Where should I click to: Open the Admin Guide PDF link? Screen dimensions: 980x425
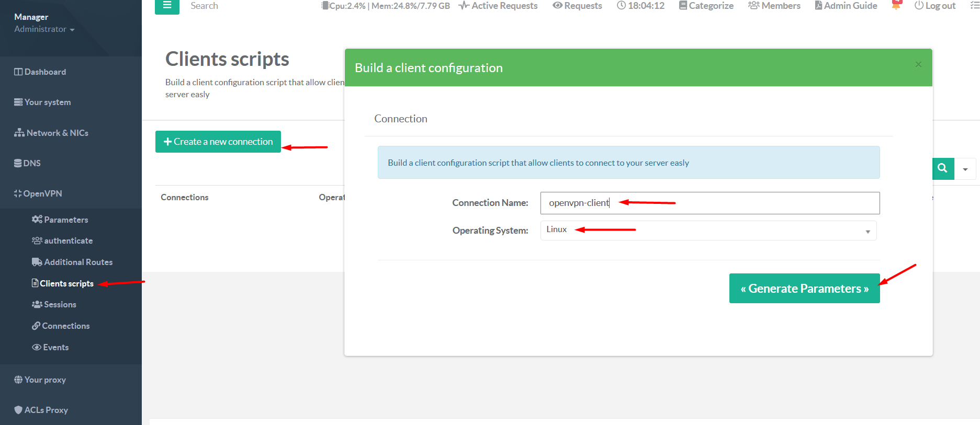846,6
